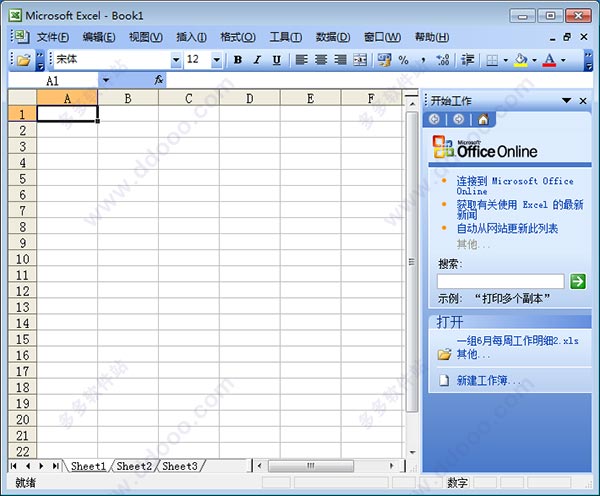Click Merge and Center icon
This screenshot has height=496, width=600.
(x=360, y=60)
